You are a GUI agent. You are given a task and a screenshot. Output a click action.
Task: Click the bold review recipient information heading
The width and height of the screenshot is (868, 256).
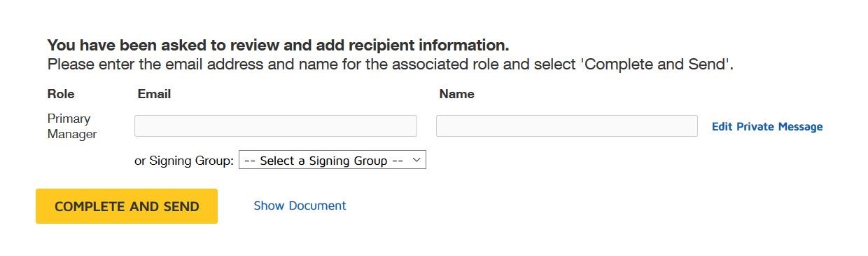click(278, 46)
